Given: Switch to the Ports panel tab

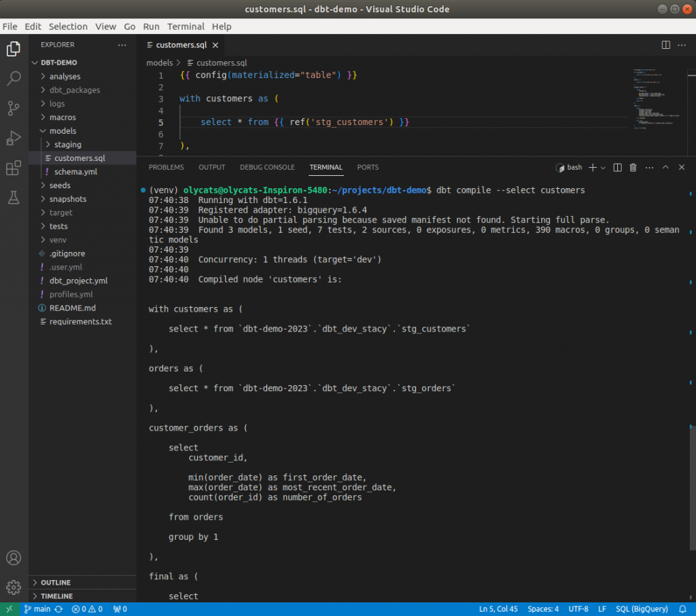Looking at the screenshot, I should (x=368, y=167).
